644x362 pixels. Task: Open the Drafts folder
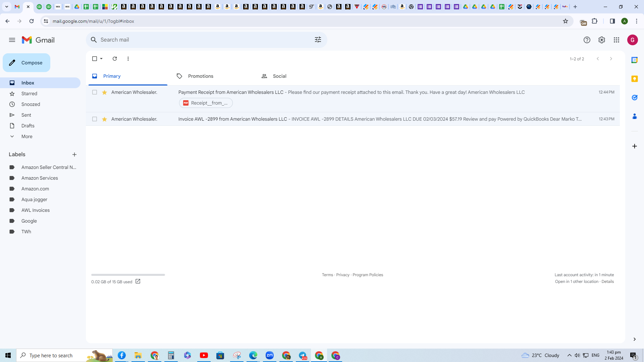(40, 126)
